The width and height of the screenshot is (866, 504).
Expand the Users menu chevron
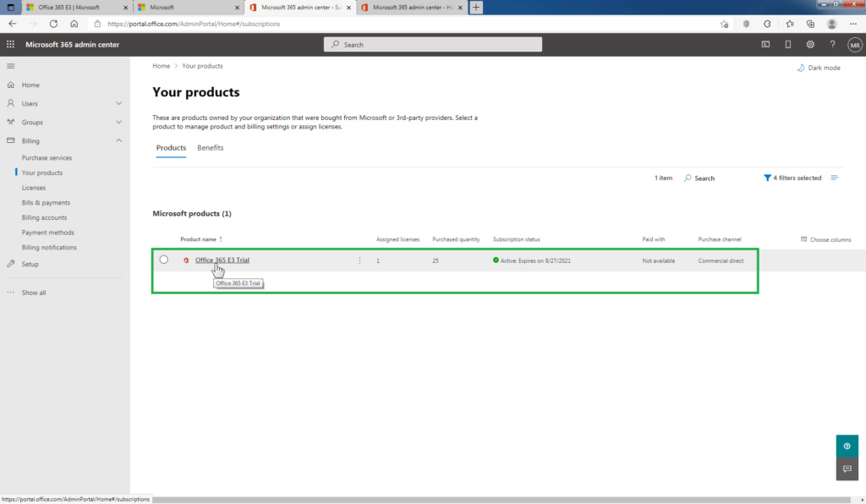click(x=118, y=103)
